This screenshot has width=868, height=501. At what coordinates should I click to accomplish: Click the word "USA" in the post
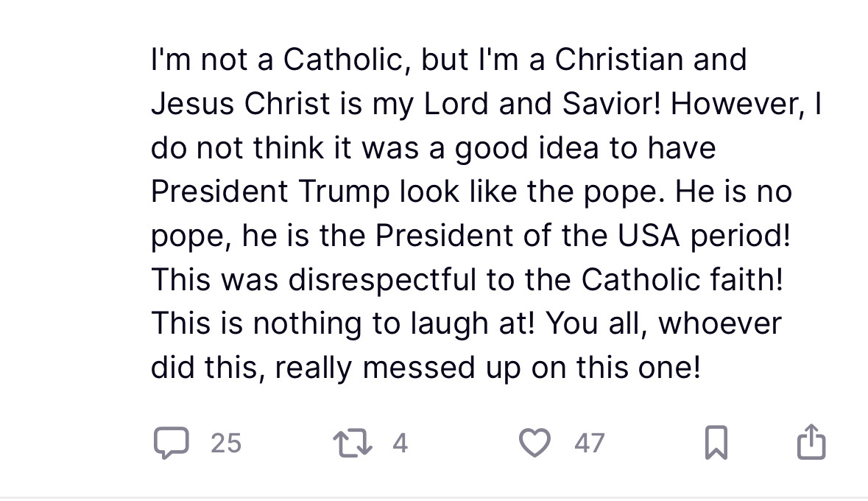coord(648,236)
